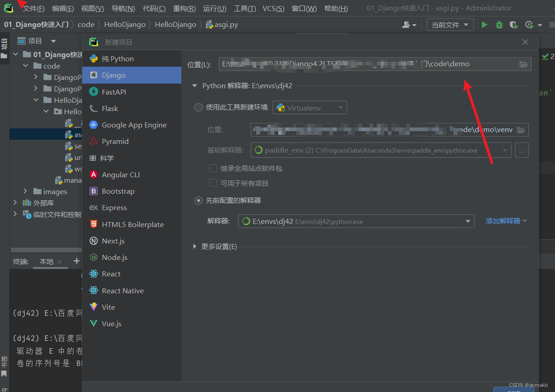Click the HelloDjango breadcrumb after code

coord(125,25)
